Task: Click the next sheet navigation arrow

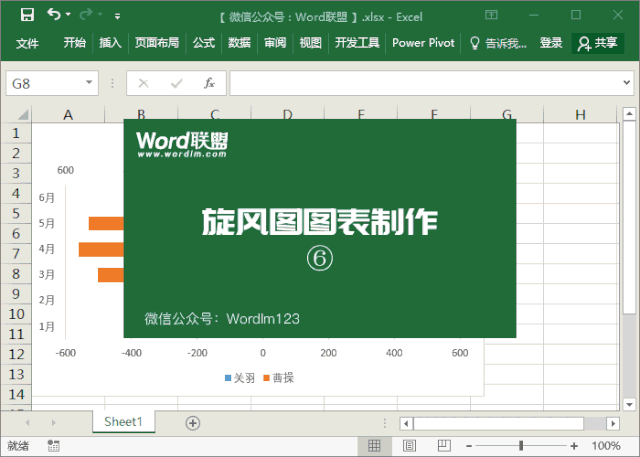Action: (53, 423)
